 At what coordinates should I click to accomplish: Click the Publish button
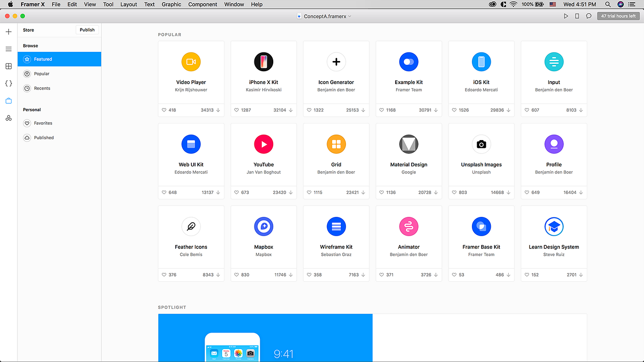(87, 30)
